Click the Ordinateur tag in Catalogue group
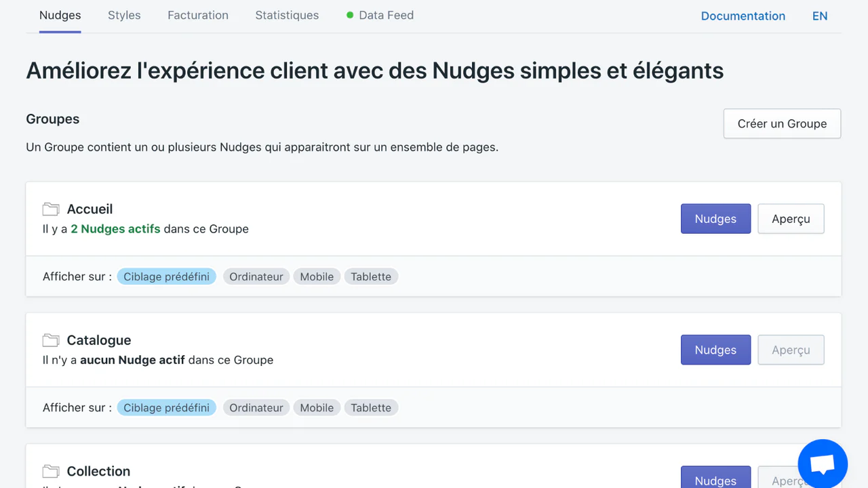The width and height of the screenshot is (868, 488). click(256, 407)
